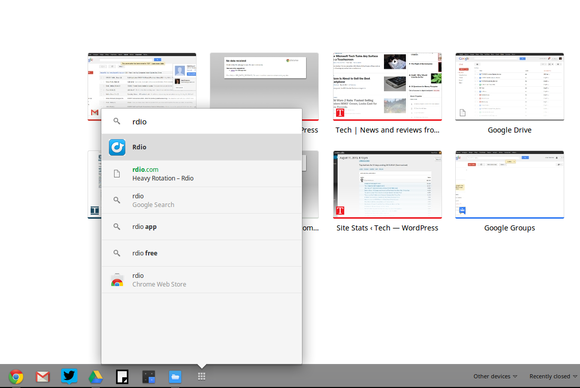The width and height of the screenshot is (580, 388).
Task: Open the Scratchpad notes app icon
Action: tap(122, 377)
